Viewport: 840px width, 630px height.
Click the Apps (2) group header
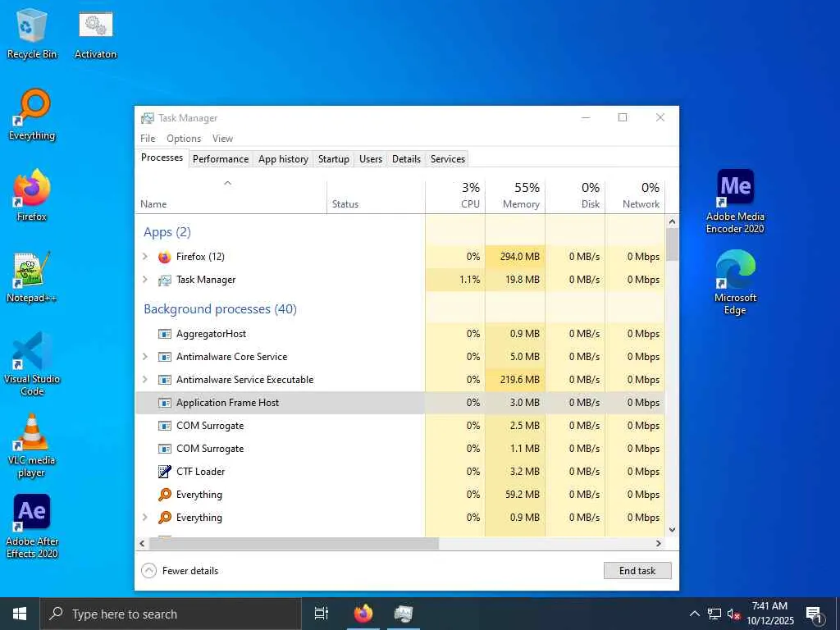pos(167,232)
